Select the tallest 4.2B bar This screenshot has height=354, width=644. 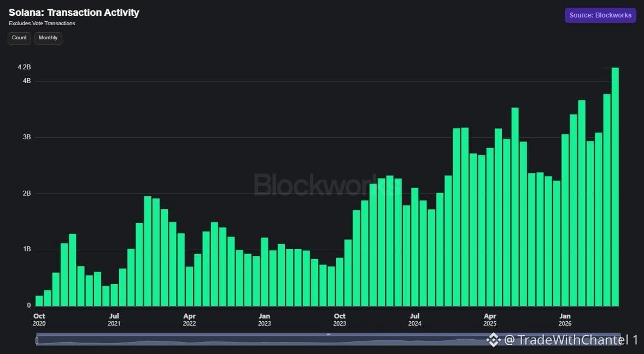click(615, 187)
